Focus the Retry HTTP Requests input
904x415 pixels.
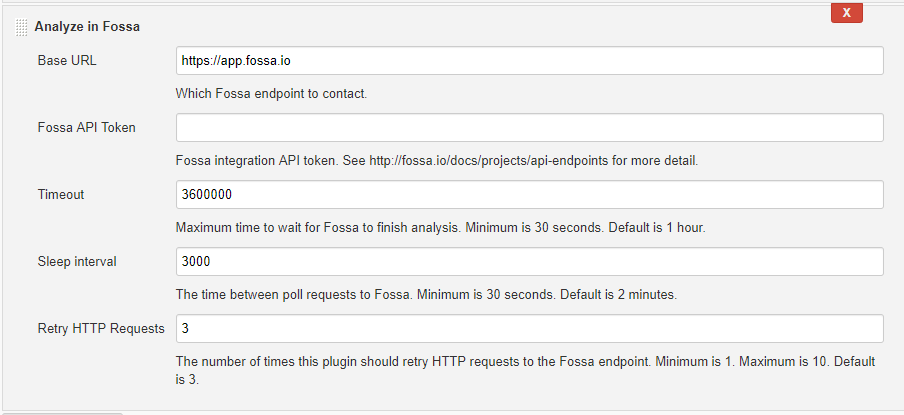pyautogui.click(x=529, y=328)
